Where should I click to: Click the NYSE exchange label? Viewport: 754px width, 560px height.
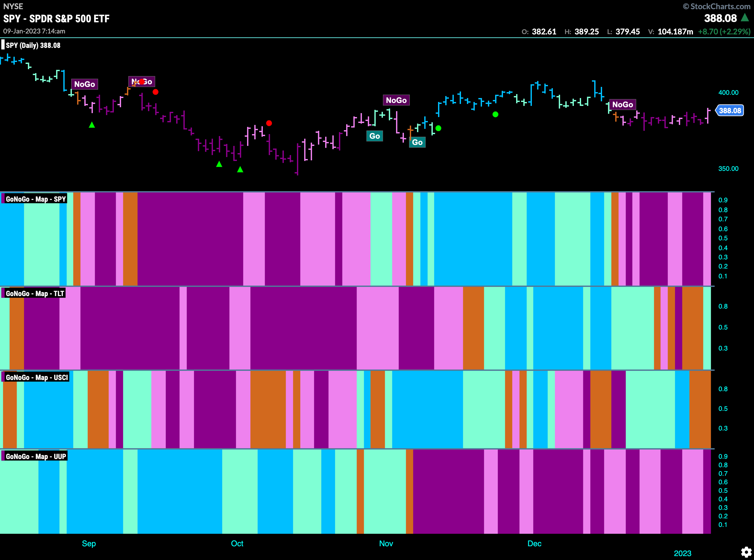pyautogui.click(x=13, y=7)
